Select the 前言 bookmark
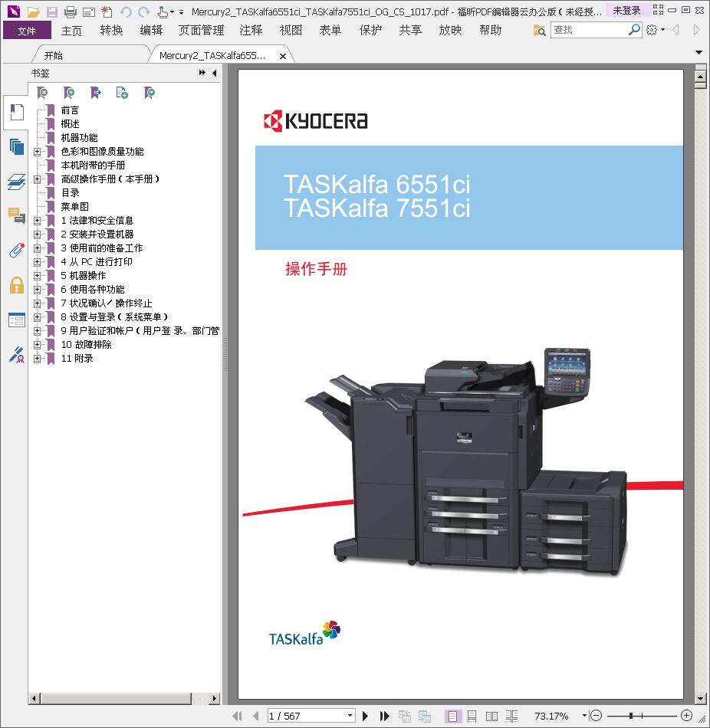Screen dimensions: 710x728 [71, 110]
